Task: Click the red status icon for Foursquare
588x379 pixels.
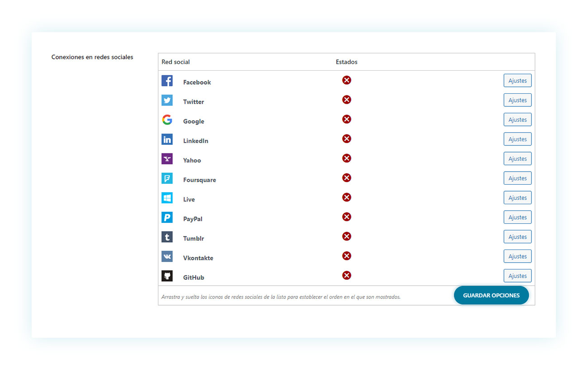Action: point(346,178)
